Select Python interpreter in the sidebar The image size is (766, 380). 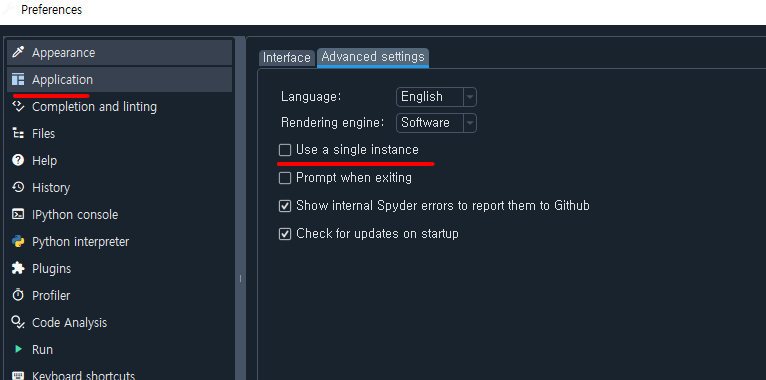119,241
